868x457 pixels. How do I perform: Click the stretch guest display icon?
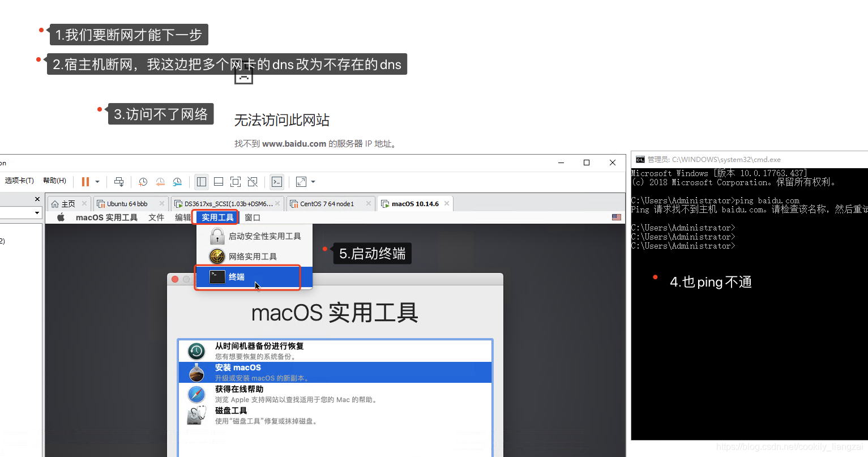pyautogui.click(x=301, y=182)
